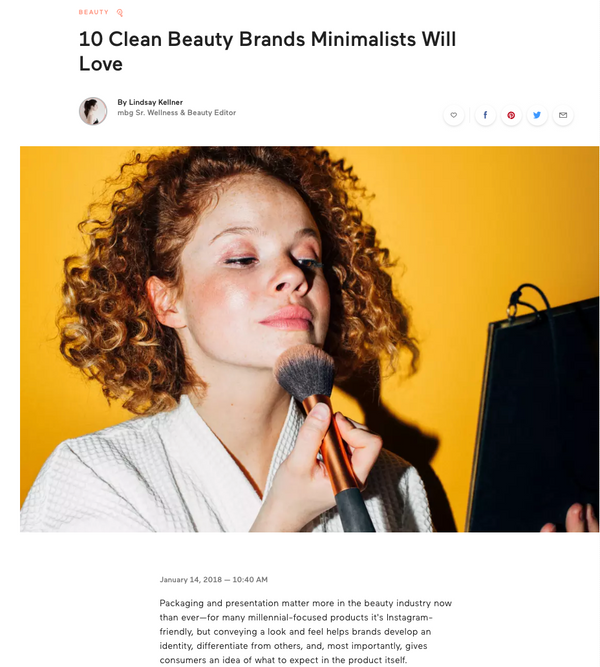Click the makeup brush in the photo
This screenshot has width=600, height=667.
[323, 434]
